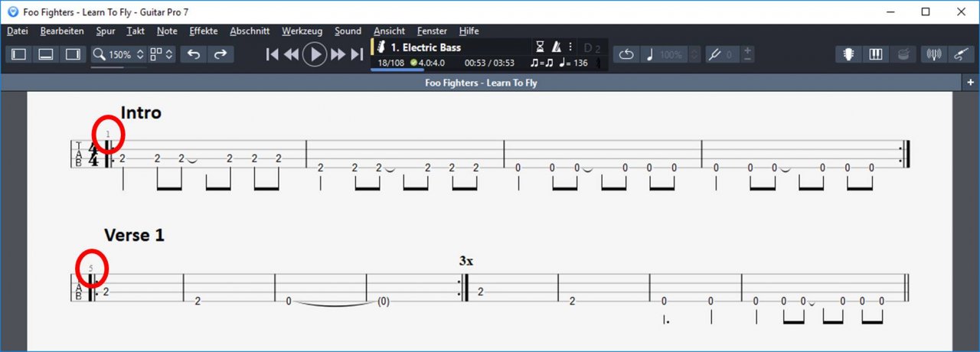Increase the tonality transposition with plus
Viewport: 980px width, 352px height.
[747, 51]
